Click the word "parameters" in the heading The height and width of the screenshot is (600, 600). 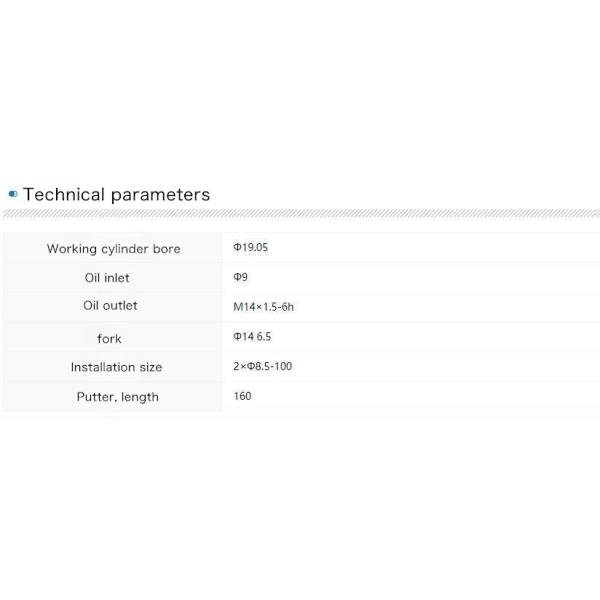coord(160,194)
